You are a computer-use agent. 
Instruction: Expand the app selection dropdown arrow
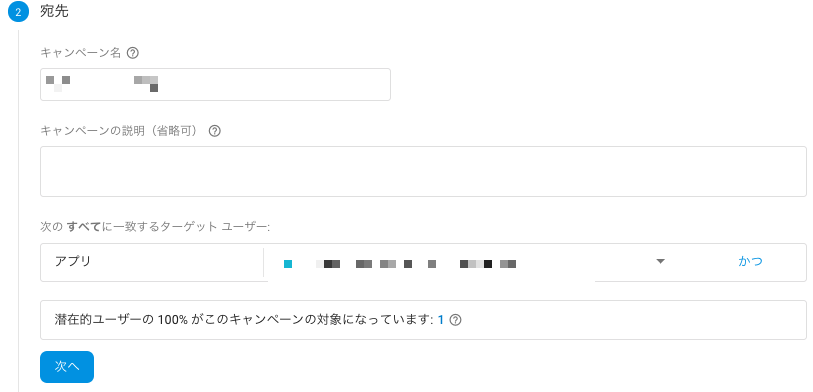(x=661, y=261)
